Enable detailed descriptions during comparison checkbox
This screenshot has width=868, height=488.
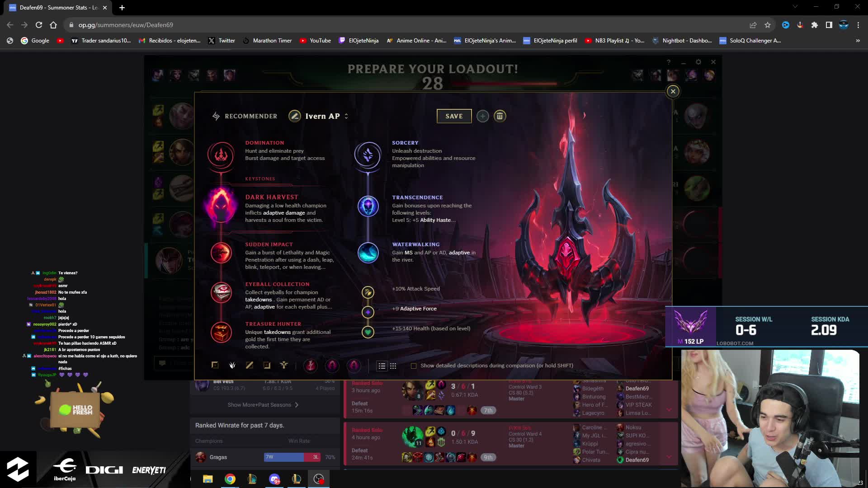(414, 366)
